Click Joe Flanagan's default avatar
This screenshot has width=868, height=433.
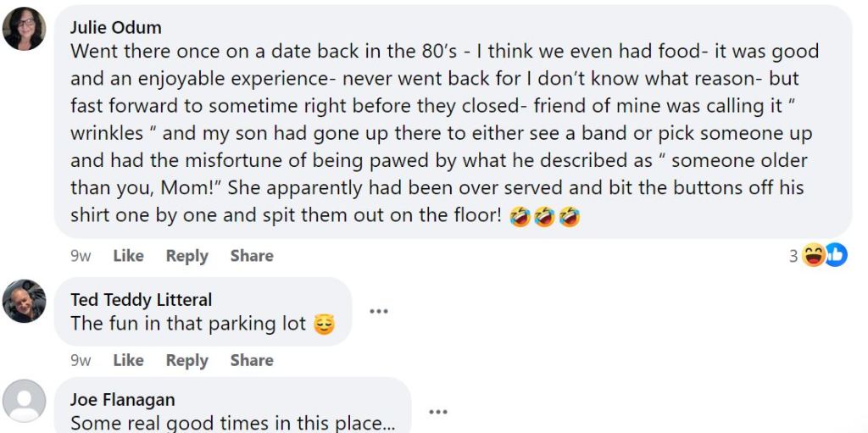pos(25,402)
